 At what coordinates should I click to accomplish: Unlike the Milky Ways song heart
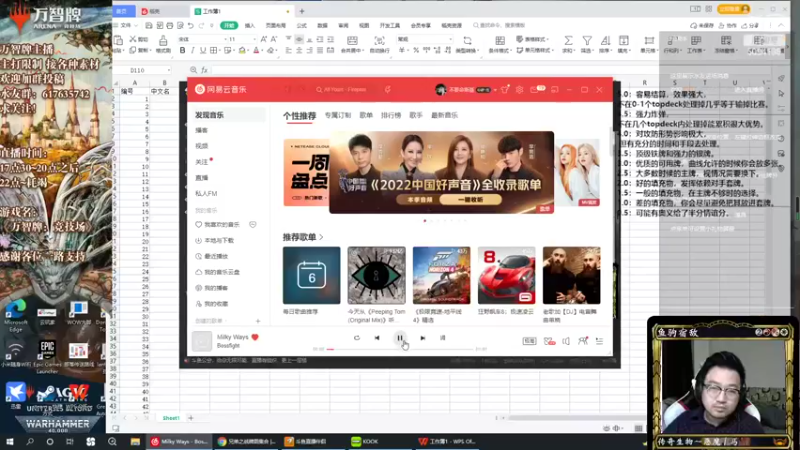tap(255, 337)
